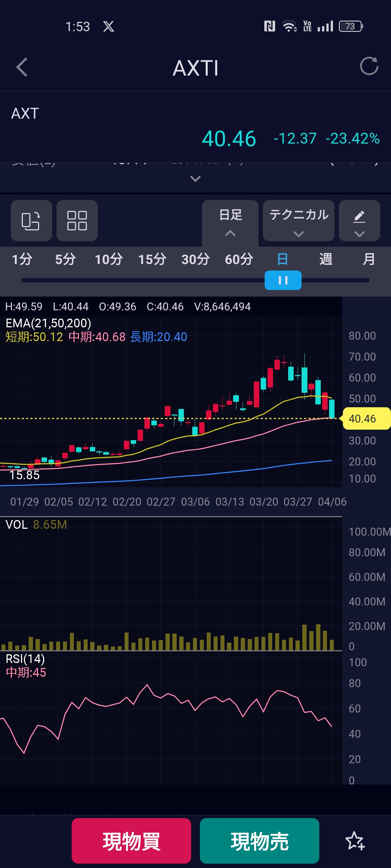
Task: Open the テクニカル indicators dropdown
Action: click(298, 221)
